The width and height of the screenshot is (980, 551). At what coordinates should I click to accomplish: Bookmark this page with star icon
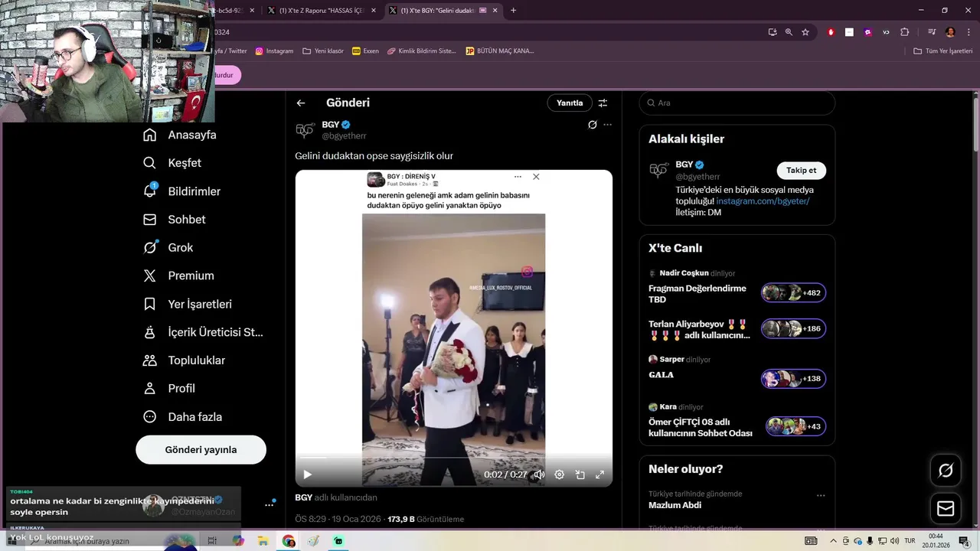point(805,32)
